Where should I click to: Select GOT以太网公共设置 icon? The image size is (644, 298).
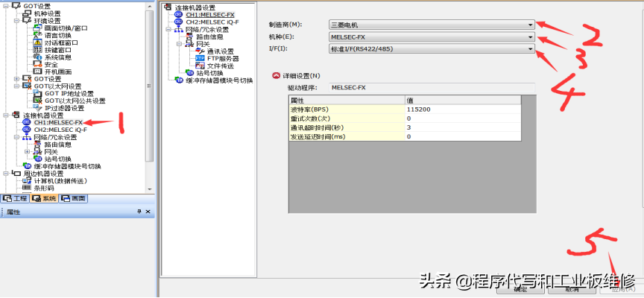coord(38,101)
